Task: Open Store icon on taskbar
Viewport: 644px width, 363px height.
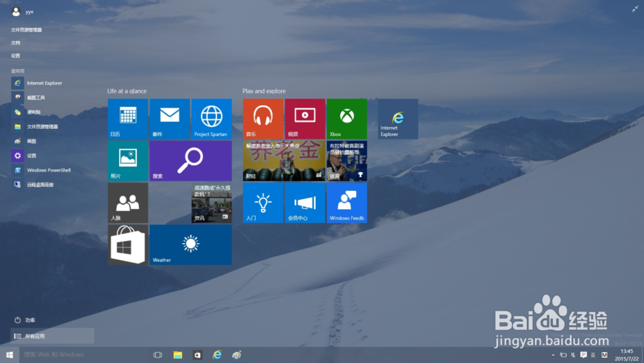Action: point(197,355)
